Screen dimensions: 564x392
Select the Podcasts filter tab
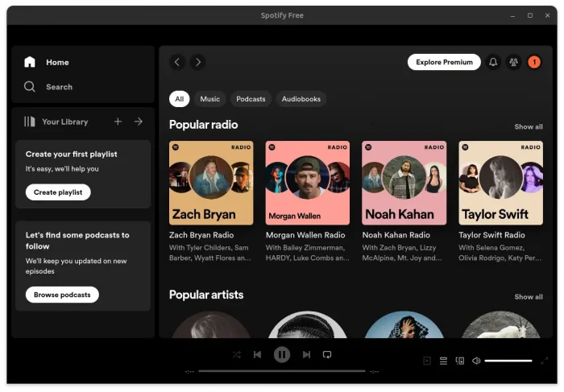coord(251,99)
